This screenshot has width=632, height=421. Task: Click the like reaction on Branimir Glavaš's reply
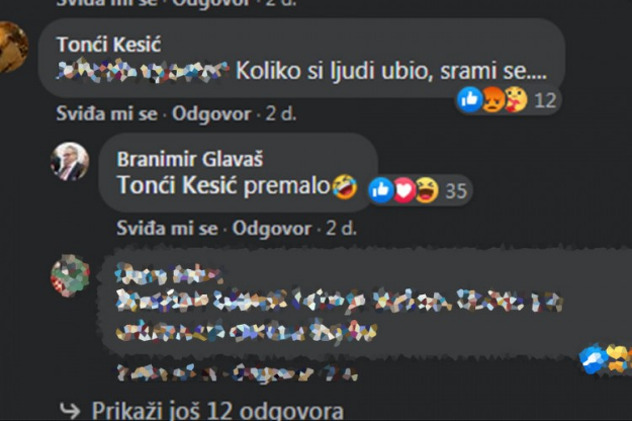[x=381, y=190]
